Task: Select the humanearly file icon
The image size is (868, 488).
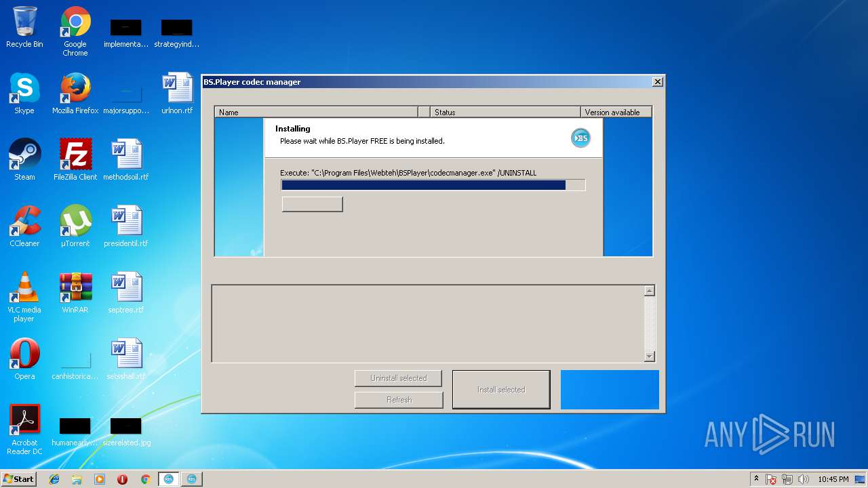Action: 75,431
